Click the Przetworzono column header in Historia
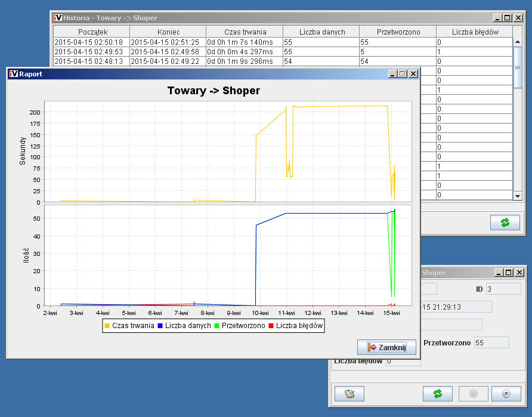532x417 pixels. pyautogui.click(x=398, y=32)
